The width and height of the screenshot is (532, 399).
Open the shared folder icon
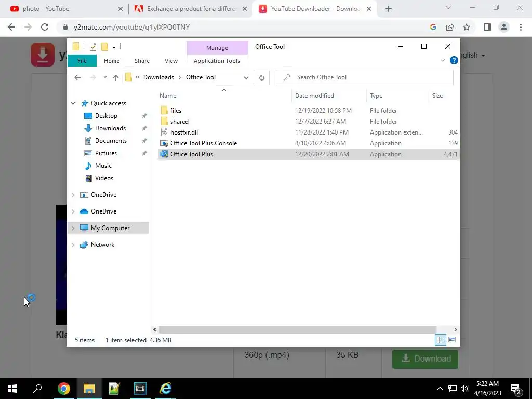click(x=164, y=121)
